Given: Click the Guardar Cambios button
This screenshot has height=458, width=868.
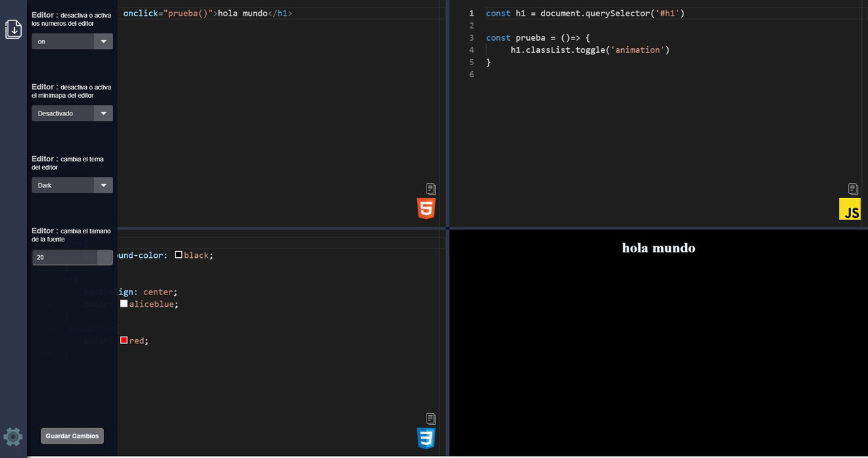Looking at the screenshot, I should click(x=72, y=436).
